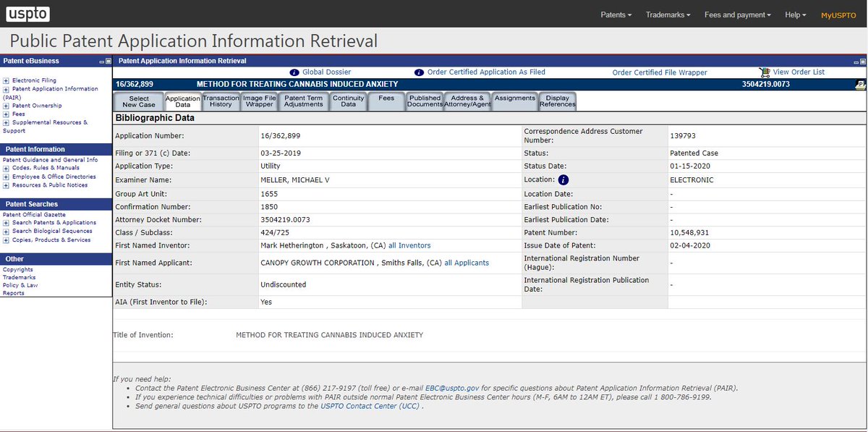Expand Patent Application Information (PAIR) node

[x=6, y=89]
